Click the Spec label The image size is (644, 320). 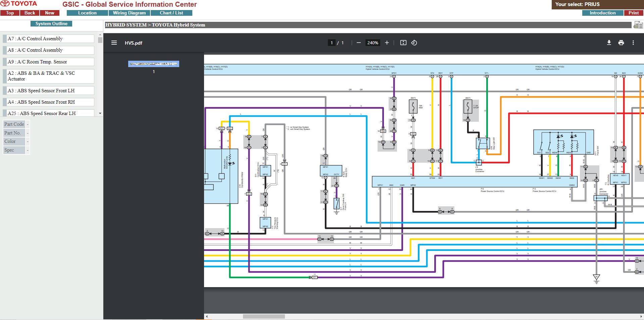(14, 150)
